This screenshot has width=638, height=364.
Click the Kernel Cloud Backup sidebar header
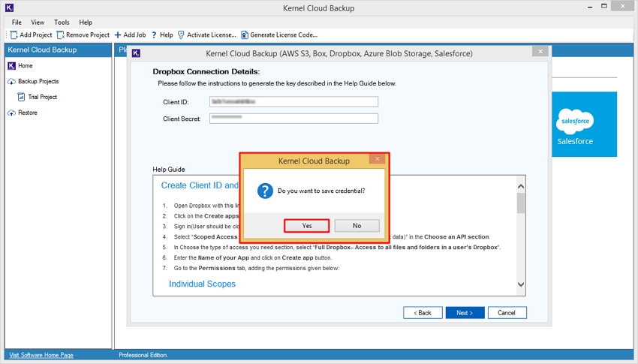point(59,50)
